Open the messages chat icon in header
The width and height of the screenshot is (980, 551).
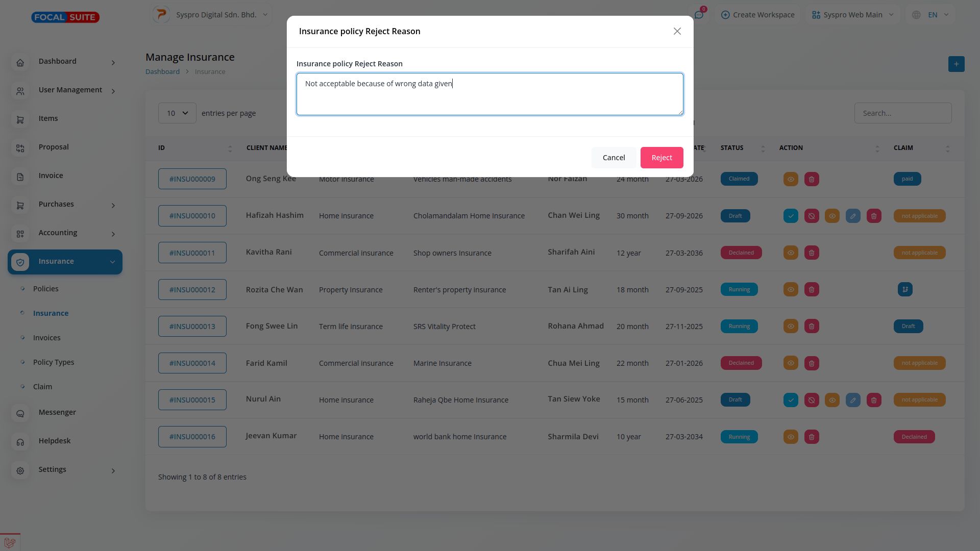tap(699, 15)
